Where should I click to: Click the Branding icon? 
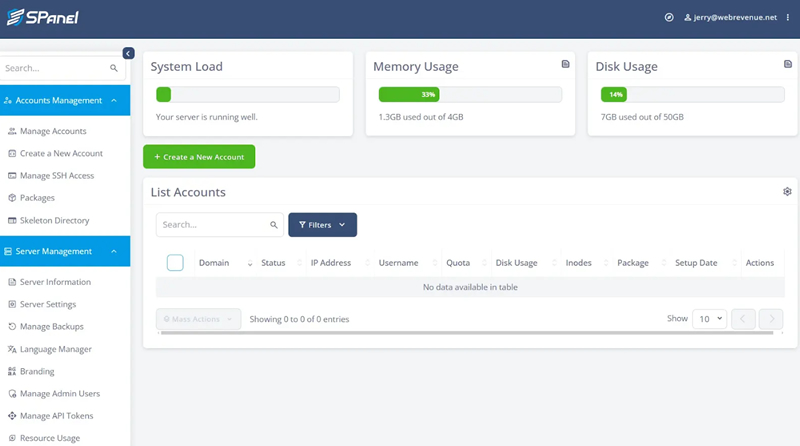click(x=12, y=371)
